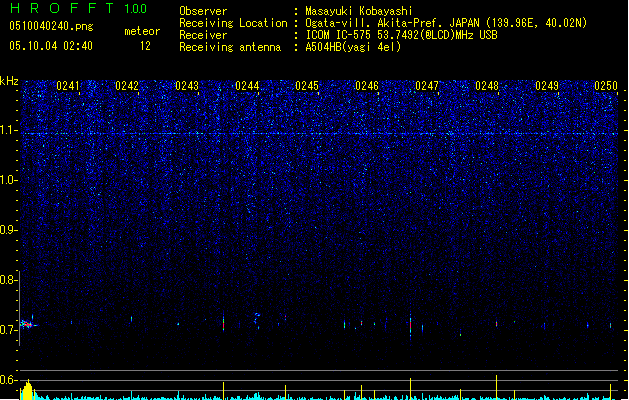629x400 pixels.
Task: Select the file name 0510040240.png
Action: point(51,26)
